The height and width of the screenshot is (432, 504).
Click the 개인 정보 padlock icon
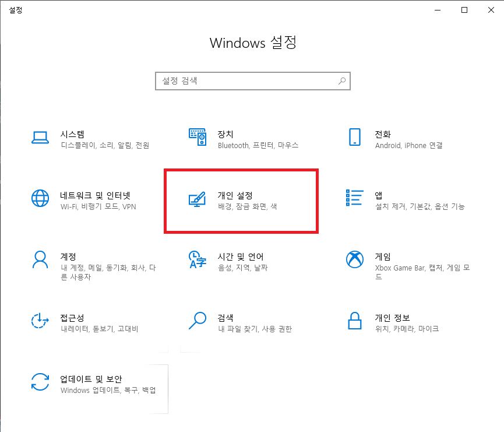tap(354, 321)
